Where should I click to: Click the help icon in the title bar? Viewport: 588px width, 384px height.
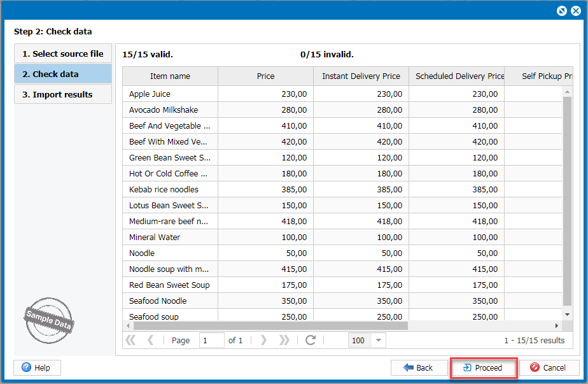pos(562,11)
